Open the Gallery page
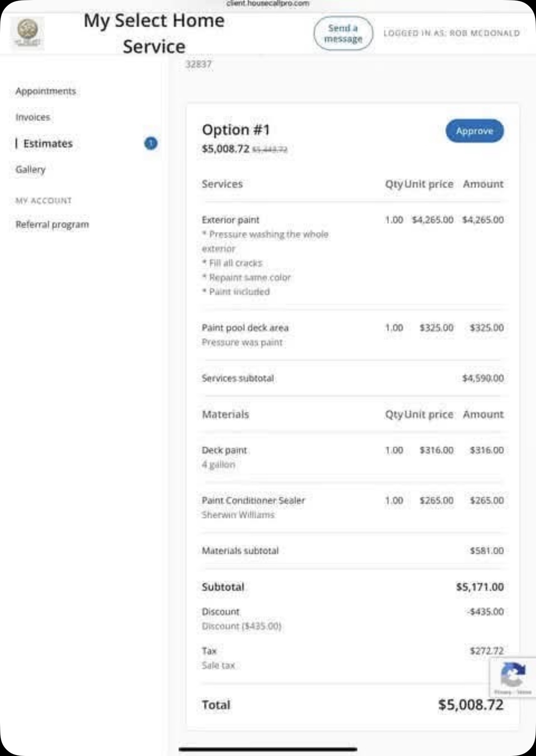Viewport: 536px width, 756px height. click(30, 170)
